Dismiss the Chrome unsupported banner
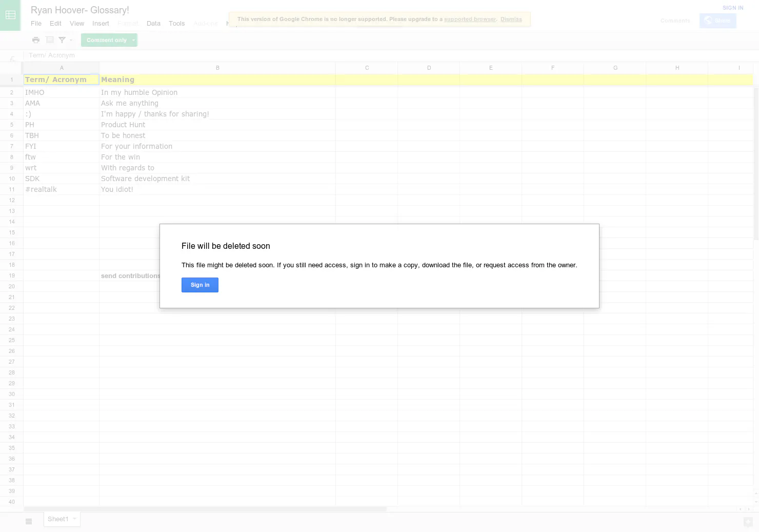 [x=511, y=19]
